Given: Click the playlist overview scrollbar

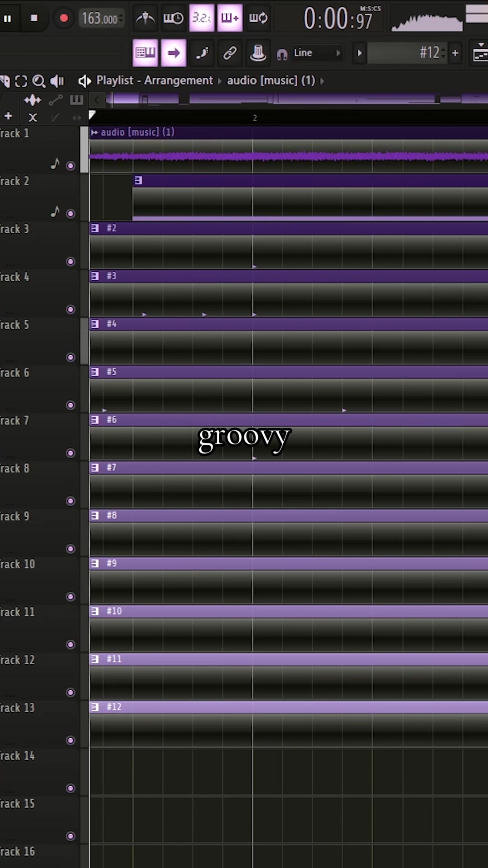Looking at the screenshot, I should 297,99.
